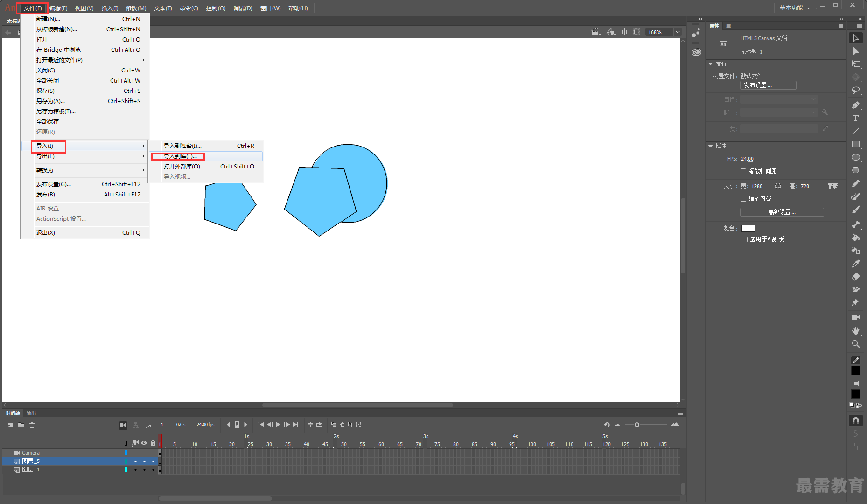Click the delete layer trash icon
Image resolution: width=867 pixels, height=504 pixels.
point(32,425)
